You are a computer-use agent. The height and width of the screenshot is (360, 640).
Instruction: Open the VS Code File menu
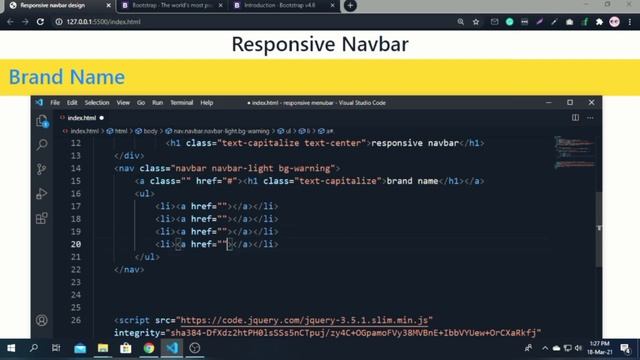(x=55, y=102)
